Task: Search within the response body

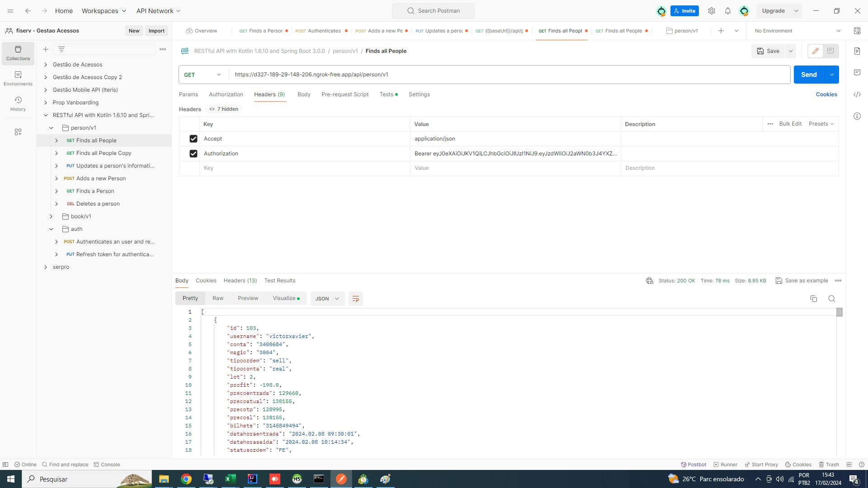Action: (x=831, y=299)
